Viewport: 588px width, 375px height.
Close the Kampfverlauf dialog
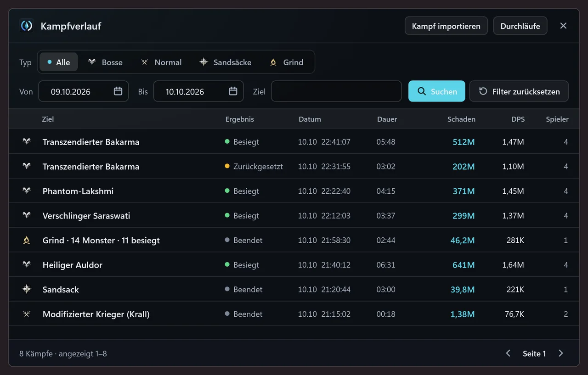tap(564, 26)
